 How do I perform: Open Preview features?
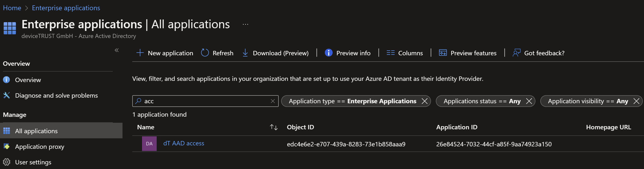pyautogui.click(x=468, y=53)
